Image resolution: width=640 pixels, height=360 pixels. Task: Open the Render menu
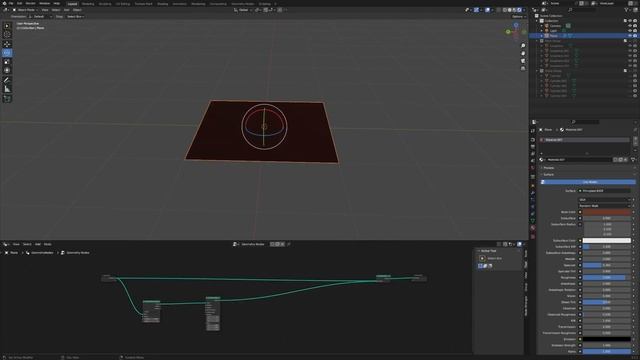tap(31, 3)
